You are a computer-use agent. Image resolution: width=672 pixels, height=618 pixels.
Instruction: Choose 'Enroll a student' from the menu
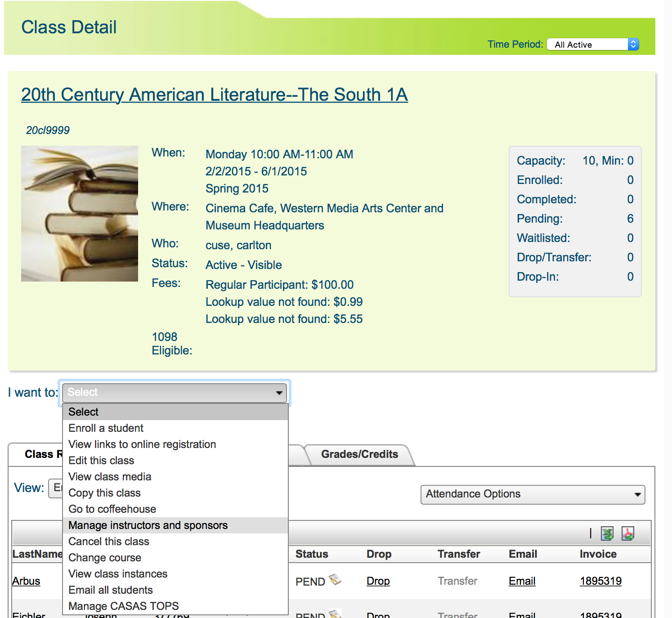106,428
